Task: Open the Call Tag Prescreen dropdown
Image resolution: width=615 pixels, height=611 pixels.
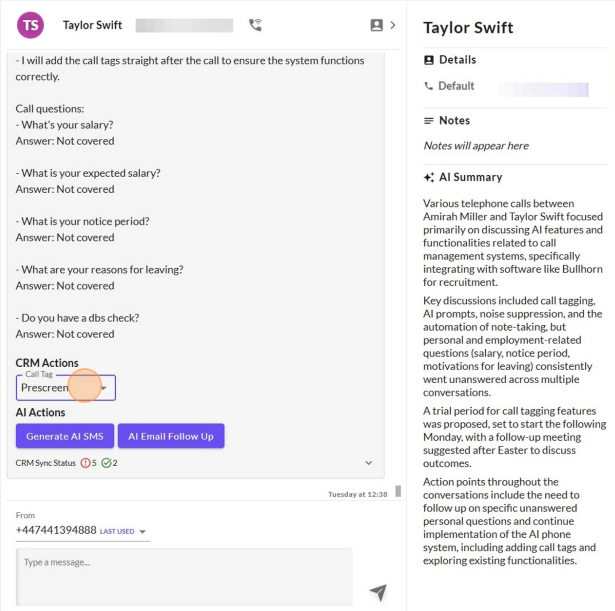Action: point(66,388)
